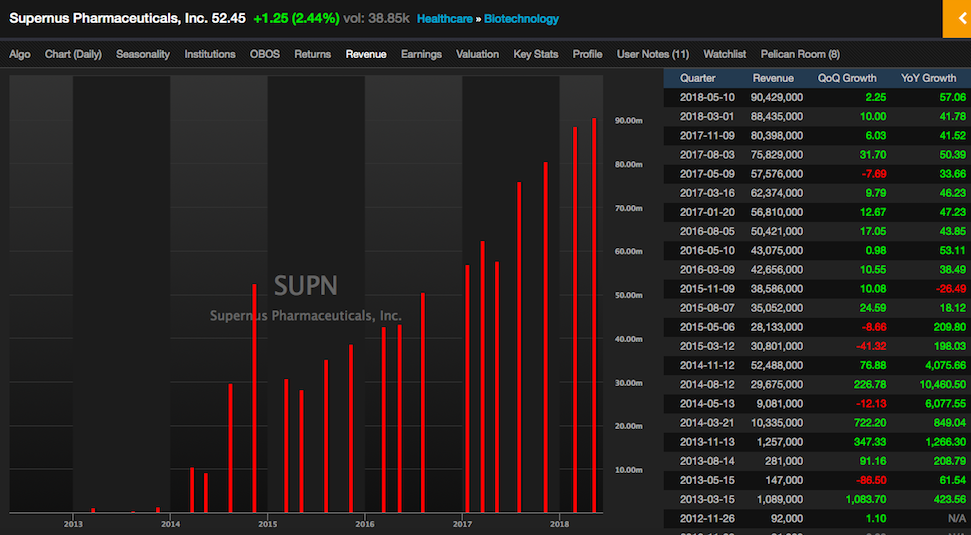Switch to the Earnings tab
Image resolution: width=971 pixels, height=535 pixels.
click(421, 54)
